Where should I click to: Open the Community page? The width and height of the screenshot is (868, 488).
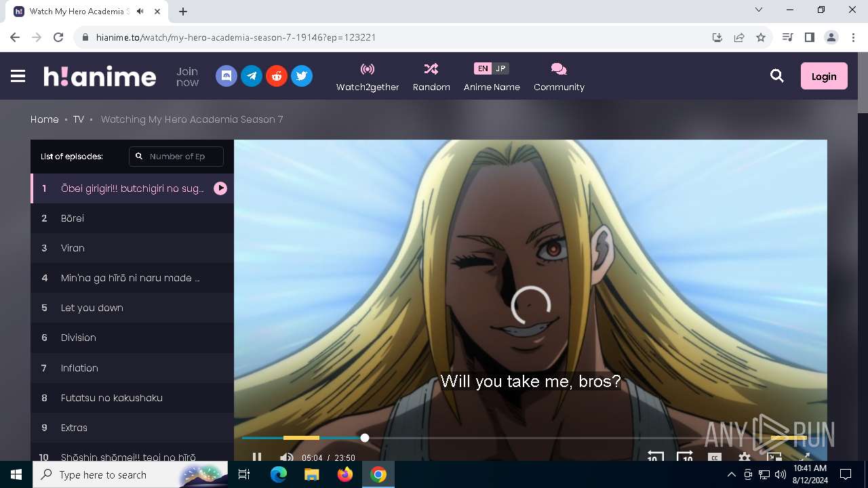(x=559, y=77)
